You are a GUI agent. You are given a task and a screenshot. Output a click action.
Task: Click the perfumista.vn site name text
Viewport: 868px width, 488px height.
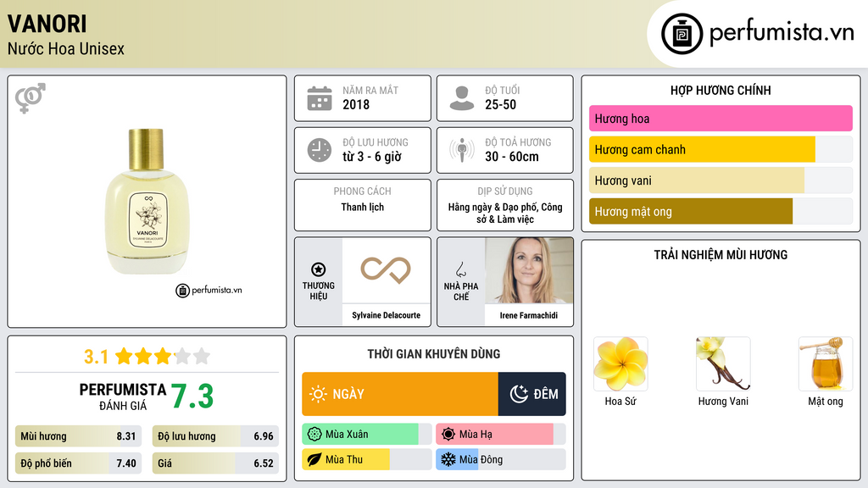tap(782, 32)
